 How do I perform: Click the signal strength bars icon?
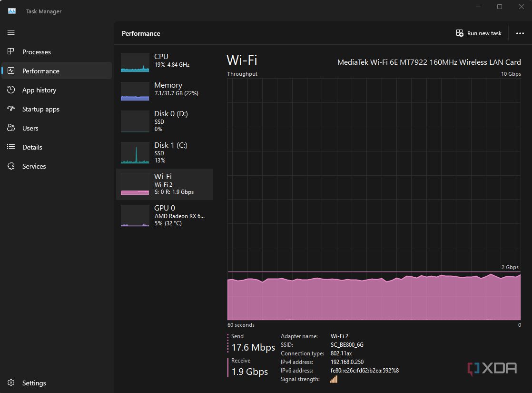click(x=334, y=379)
